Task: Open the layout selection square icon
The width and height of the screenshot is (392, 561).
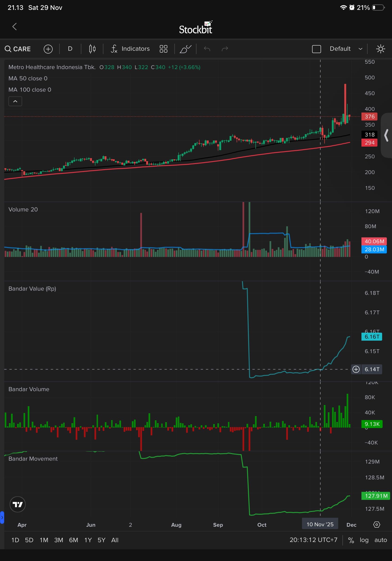Action: click(317, 49)
